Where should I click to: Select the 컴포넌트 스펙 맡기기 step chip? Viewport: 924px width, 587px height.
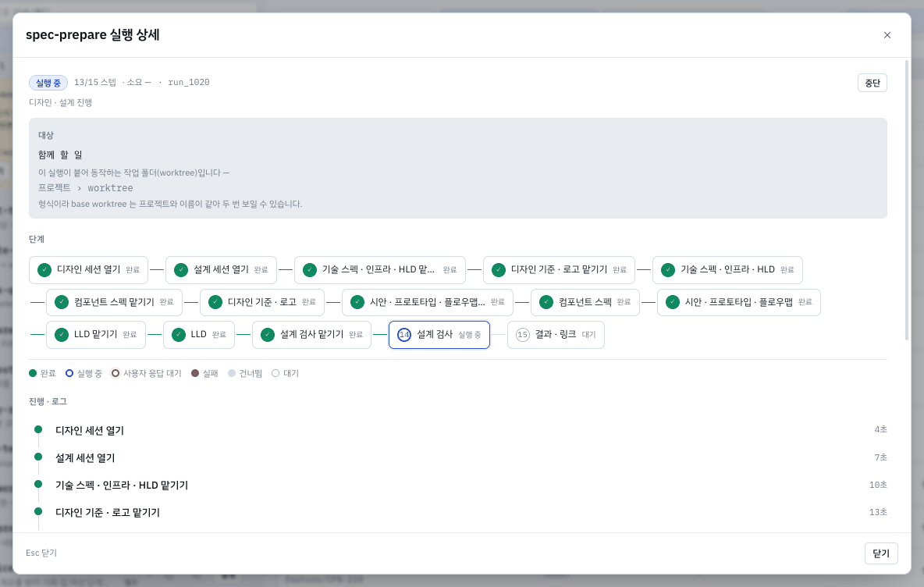pyautogui.click(x=114, y=302)
